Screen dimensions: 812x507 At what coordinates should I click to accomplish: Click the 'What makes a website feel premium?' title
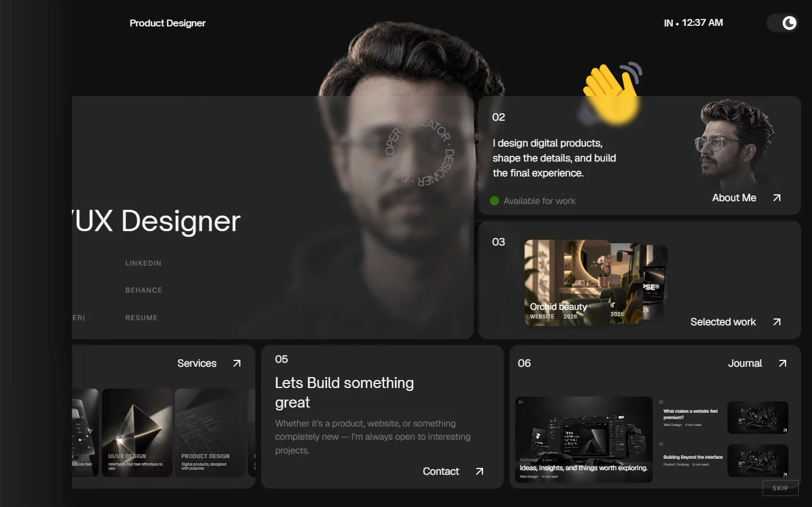click(x=691, y=414)
